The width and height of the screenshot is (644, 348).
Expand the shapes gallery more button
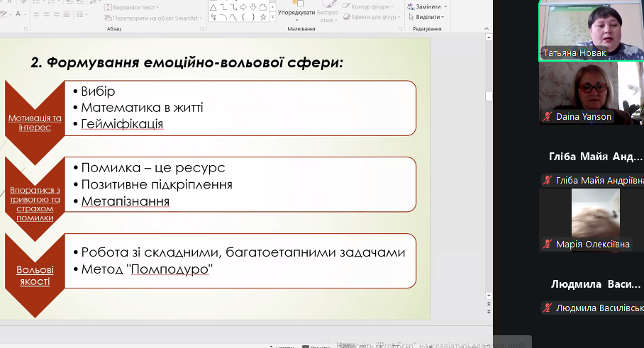pyautogui.click(x=273, y=18)
